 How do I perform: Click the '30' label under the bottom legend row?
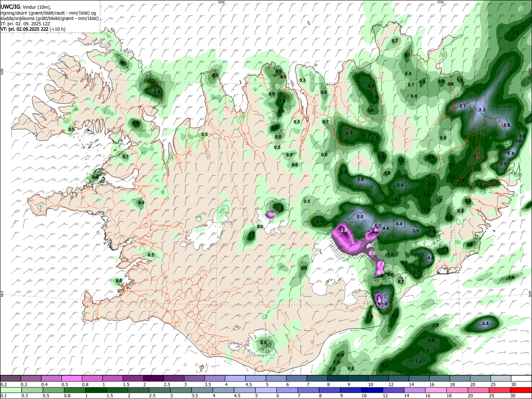[514, 396]
